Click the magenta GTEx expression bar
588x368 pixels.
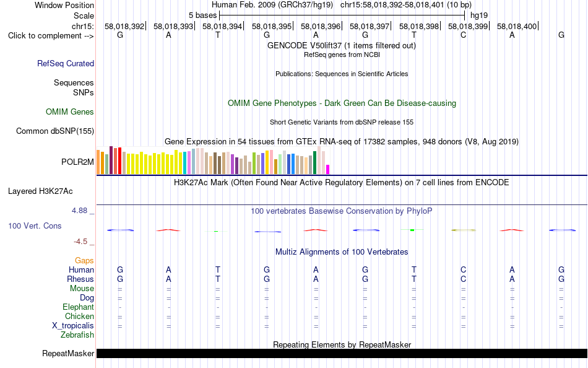point(328,169)
